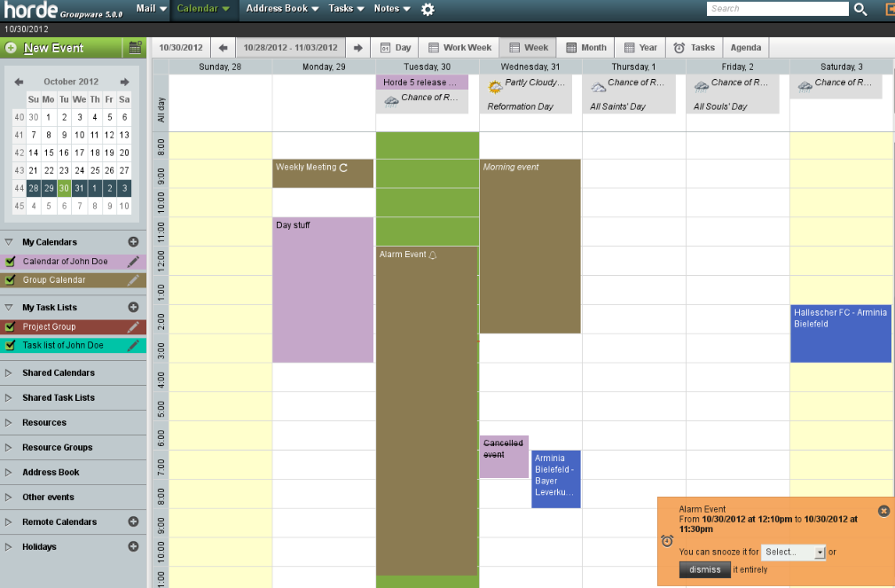Open the Morning event on Wednesday

click(530, 247)
